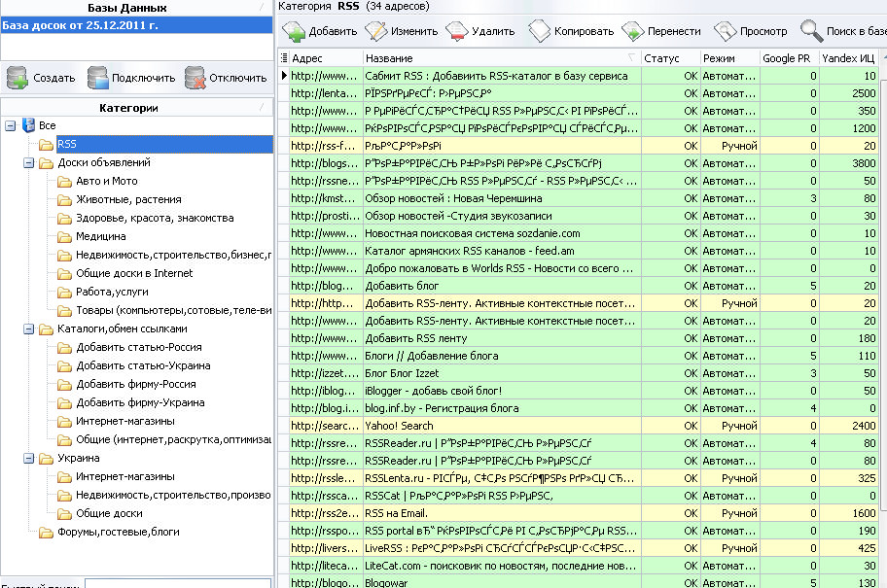Collapse the Каталоги,обмен ссылками branch

click(x=28, y=329)
